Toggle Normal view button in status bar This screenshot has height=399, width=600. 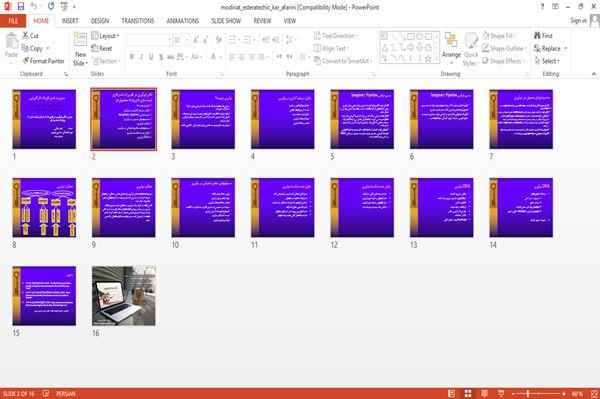coord(452,393)
